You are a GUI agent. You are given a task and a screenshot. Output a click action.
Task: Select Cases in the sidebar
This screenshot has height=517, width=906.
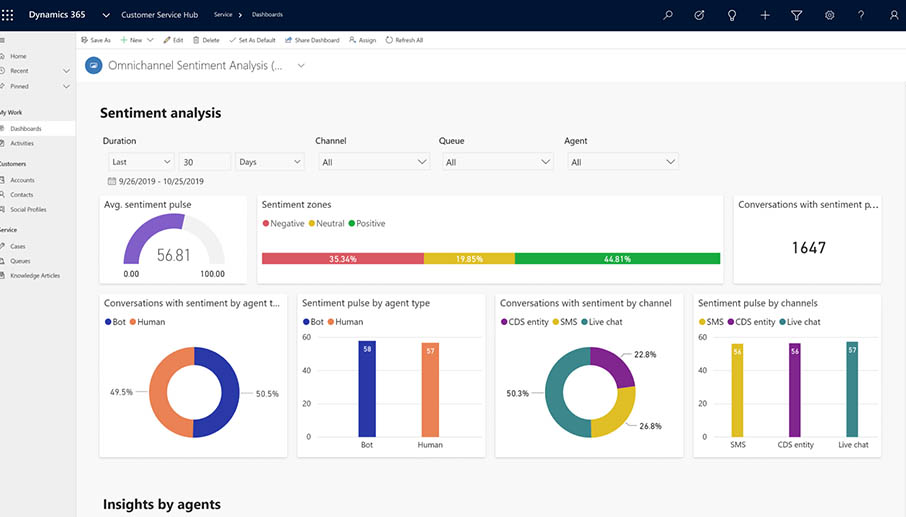(18, 246)
